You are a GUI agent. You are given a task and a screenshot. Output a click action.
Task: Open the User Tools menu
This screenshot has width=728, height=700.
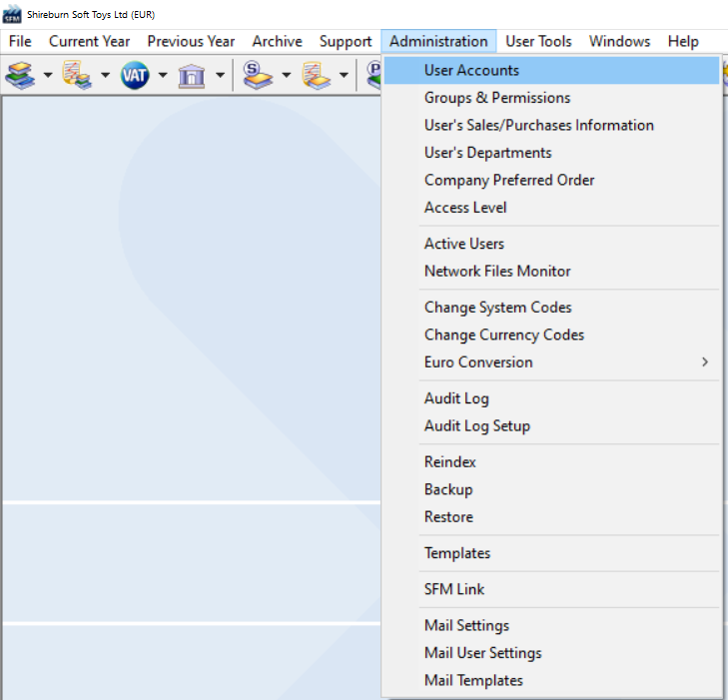pyautogui.click(x=538, y=41)
